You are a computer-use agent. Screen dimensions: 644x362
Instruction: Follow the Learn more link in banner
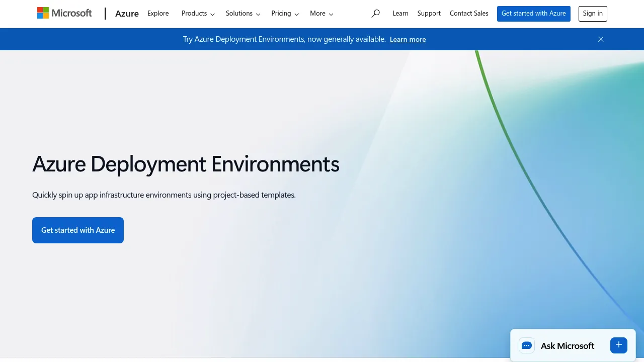408,39
